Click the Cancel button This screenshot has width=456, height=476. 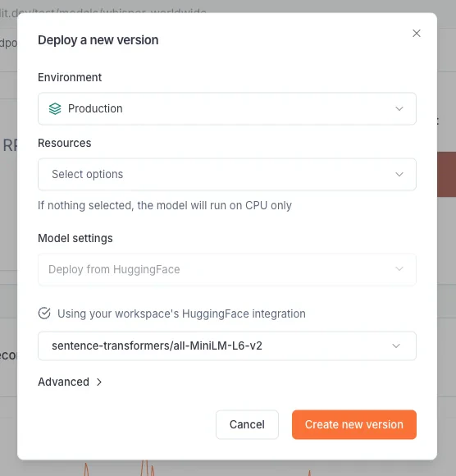(x=247, y=424)
